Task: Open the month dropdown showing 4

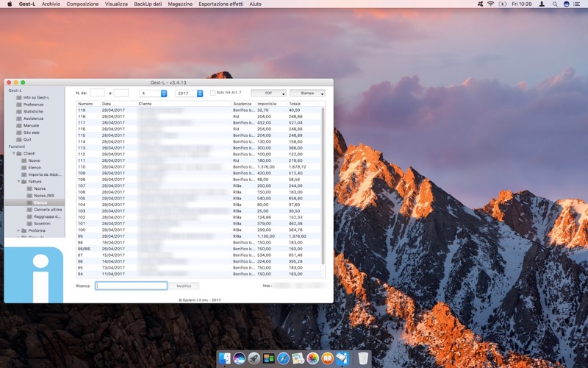Action: point(153,93)
